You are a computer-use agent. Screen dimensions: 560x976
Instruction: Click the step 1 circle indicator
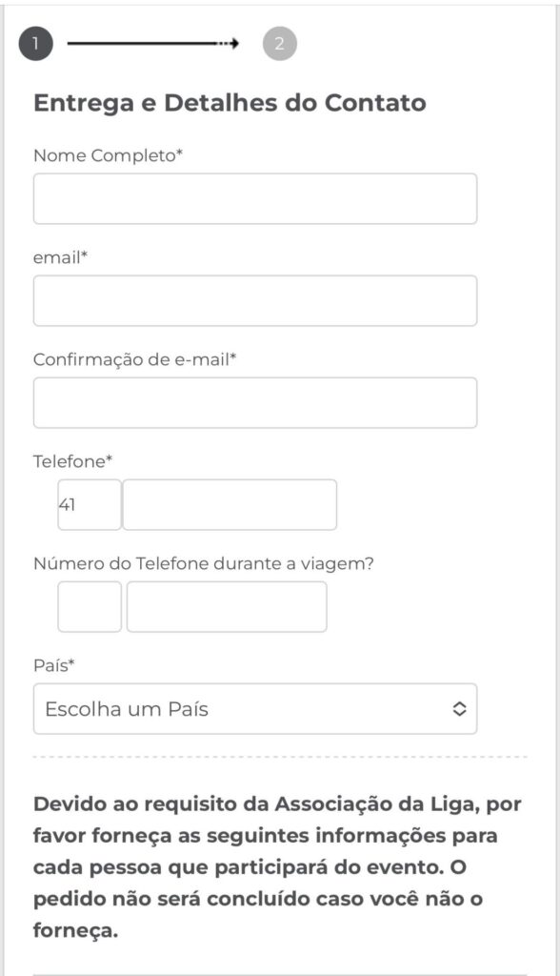(x=36, y=42)
